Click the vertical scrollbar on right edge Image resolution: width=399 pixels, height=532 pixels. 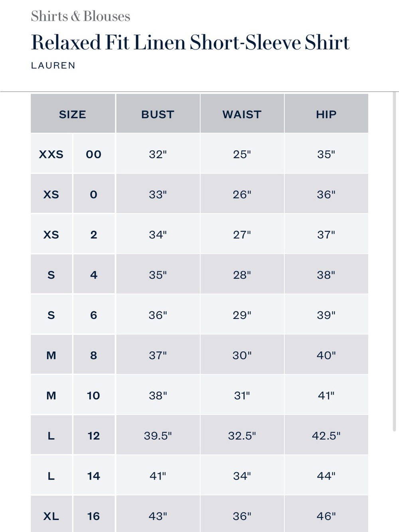[395, 261]
